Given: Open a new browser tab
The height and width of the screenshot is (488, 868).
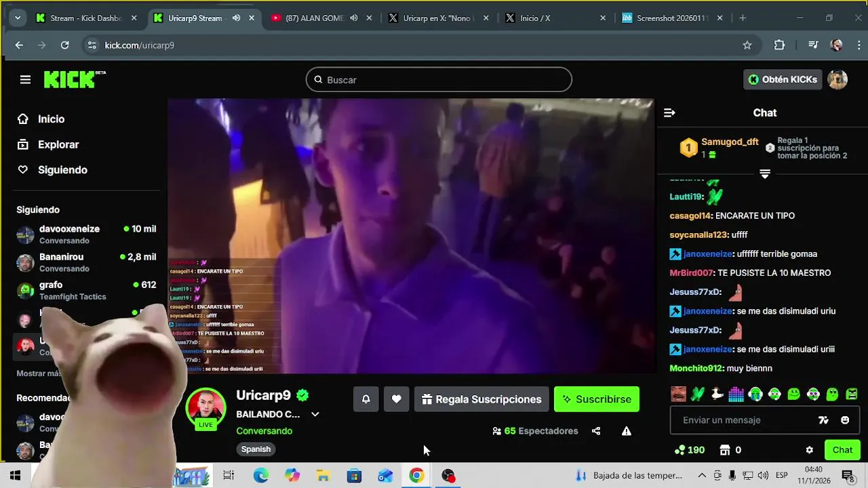Looking at the screenshot, I should (743, 18).
